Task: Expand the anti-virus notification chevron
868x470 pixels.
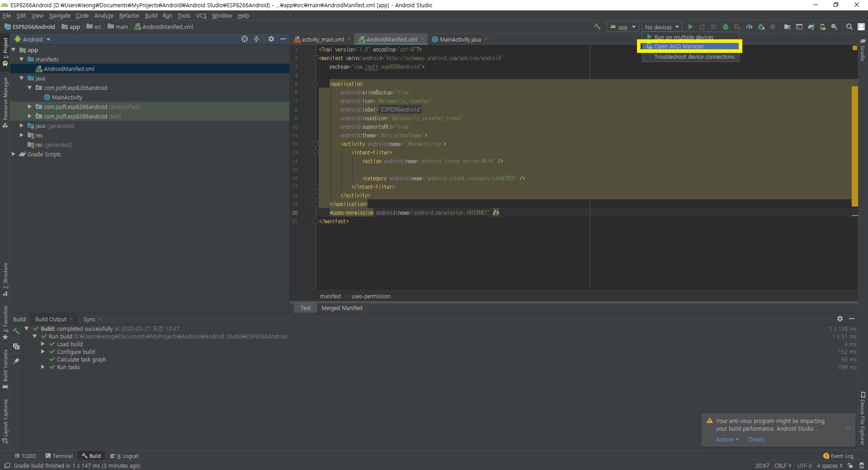Action: [848, 428]
